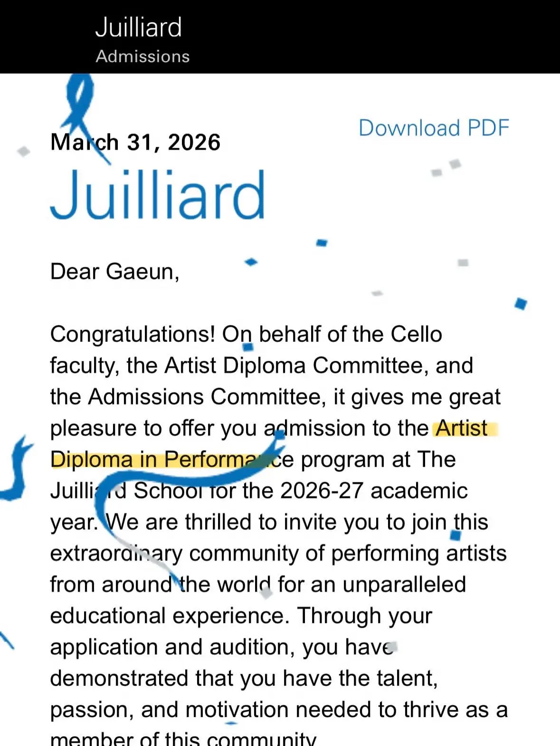
Task: Tap the "educational experience." text
Action: [x=170, y=616]
